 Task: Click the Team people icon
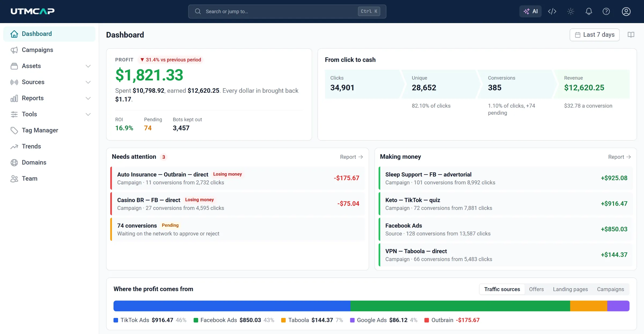14,179
